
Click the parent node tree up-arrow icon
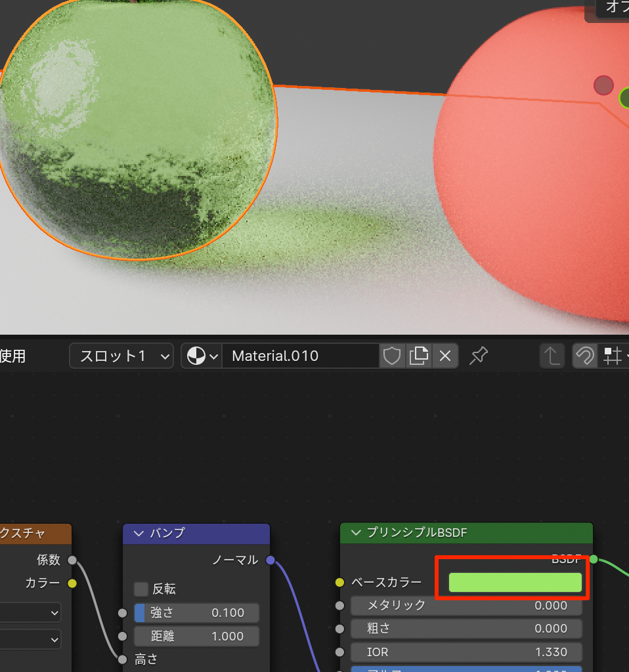(552, 356)
